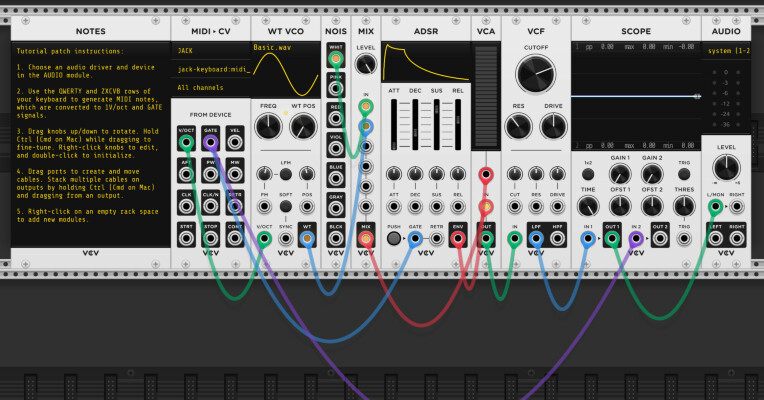Click the AUDIO LEVEL knob

pos(727,167)
